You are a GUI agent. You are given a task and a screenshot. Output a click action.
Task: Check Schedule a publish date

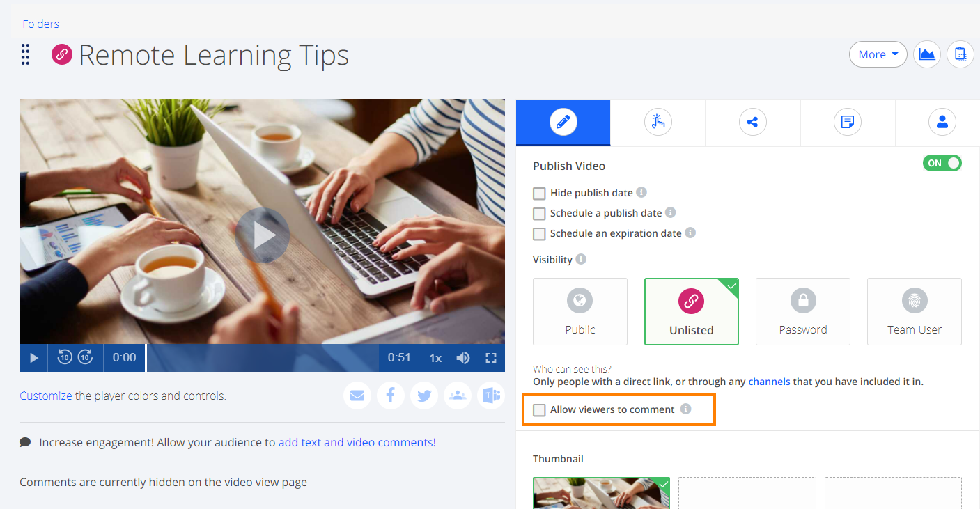click(539, 214)
